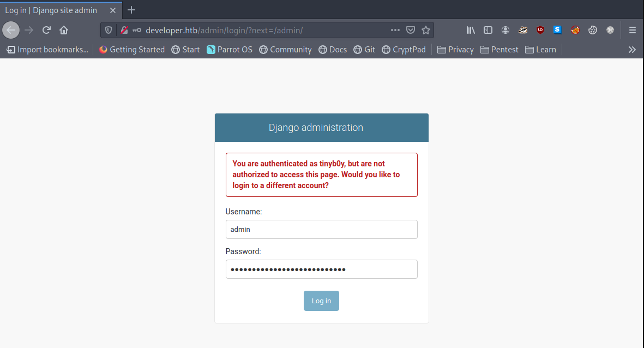This screenshot has height=348, width=644.
Task: Open the CryptPad bookmark
Action: pos(404,50)
